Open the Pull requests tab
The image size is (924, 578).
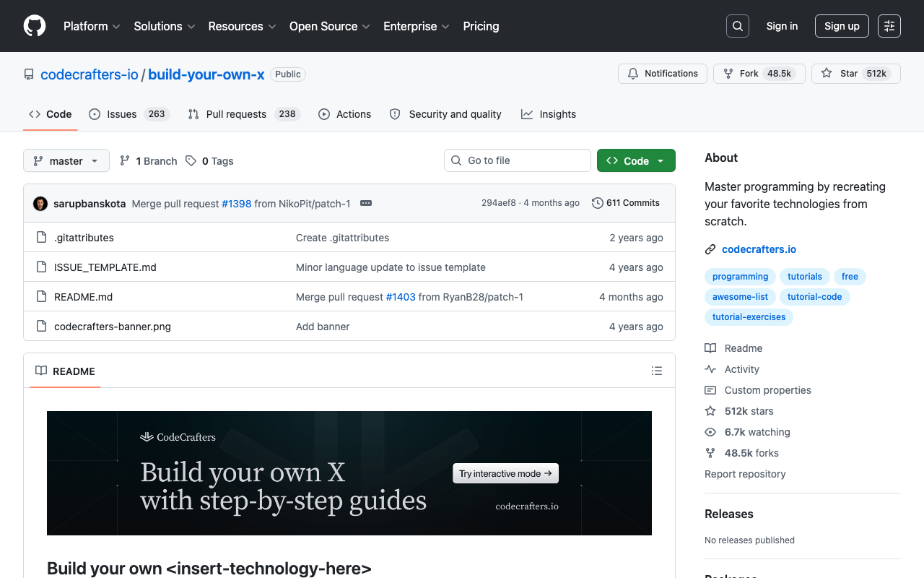click(243, 114)
